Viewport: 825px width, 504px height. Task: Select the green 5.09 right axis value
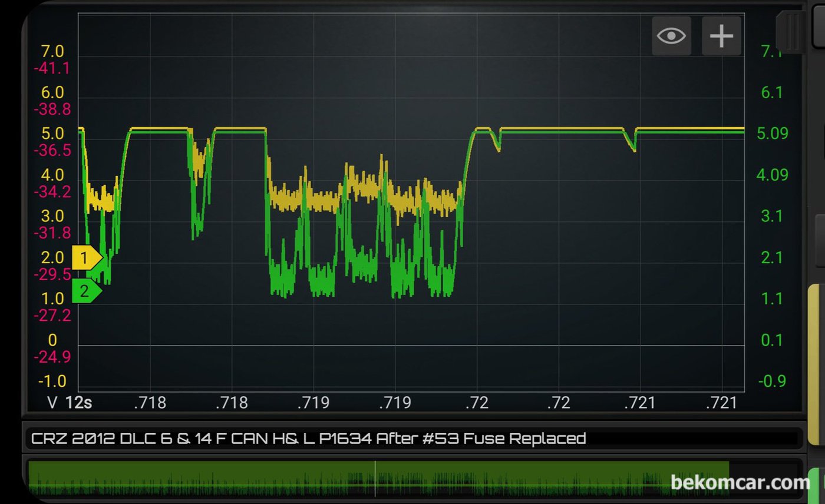pyautogui.click(x=772, y=134)
